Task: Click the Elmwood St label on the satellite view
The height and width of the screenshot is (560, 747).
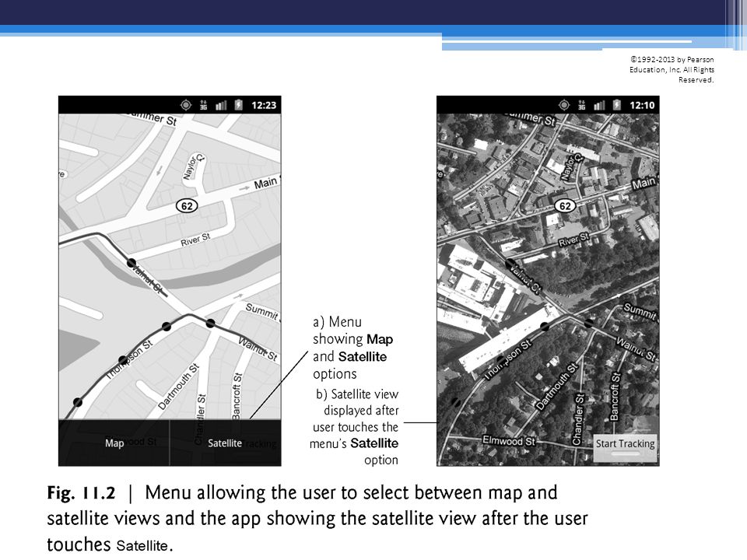Action: coord(508,440)
